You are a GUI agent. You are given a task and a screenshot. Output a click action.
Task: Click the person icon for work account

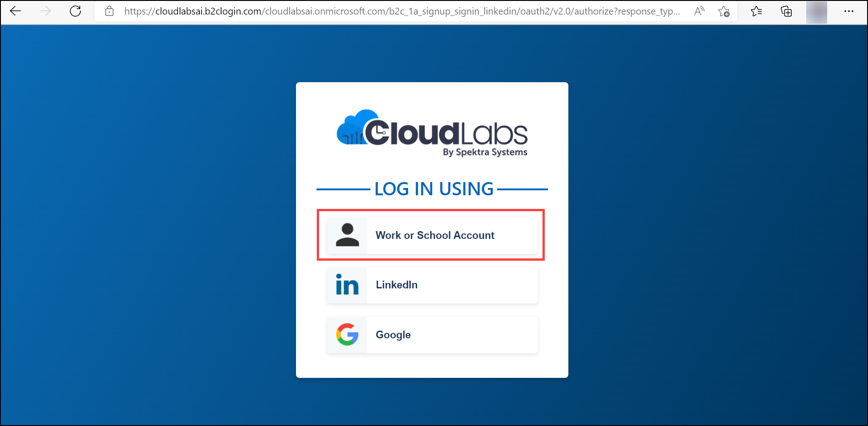pos(347,235)
